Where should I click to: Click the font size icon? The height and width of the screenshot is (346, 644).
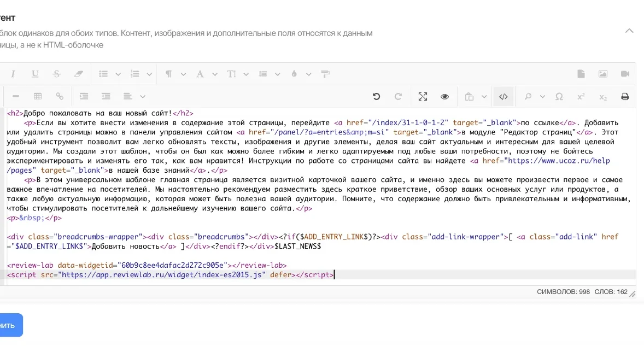[x=231, y=74]
